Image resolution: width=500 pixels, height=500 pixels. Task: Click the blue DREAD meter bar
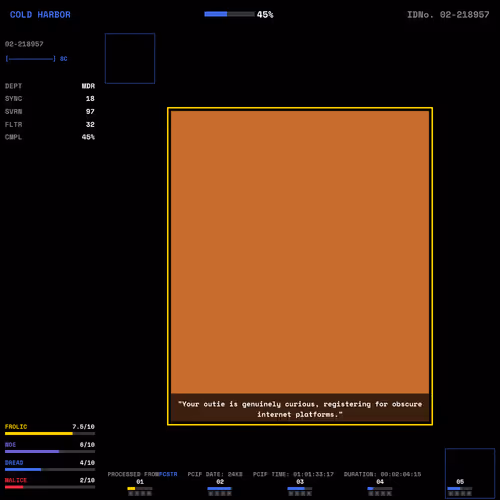pyautogui.click(x=50, y=469)
